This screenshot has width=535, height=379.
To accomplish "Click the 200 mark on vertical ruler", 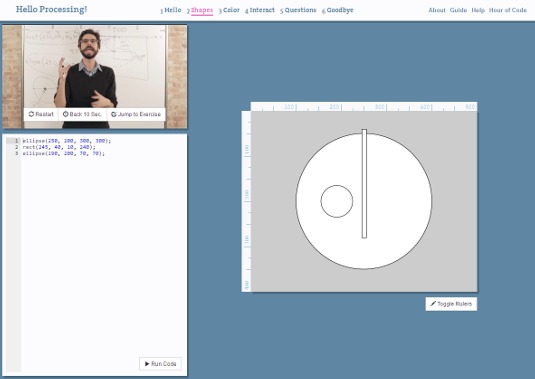I will (x=247, y=195).
